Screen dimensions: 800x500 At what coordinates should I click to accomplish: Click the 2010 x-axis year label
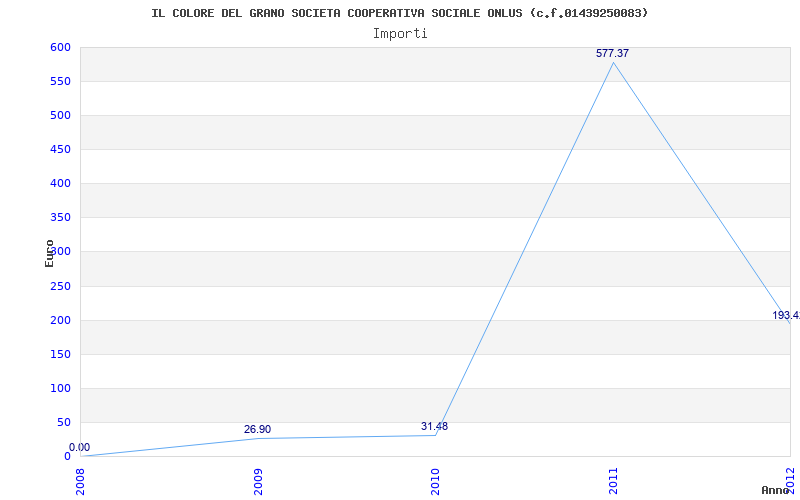(435, 480)
